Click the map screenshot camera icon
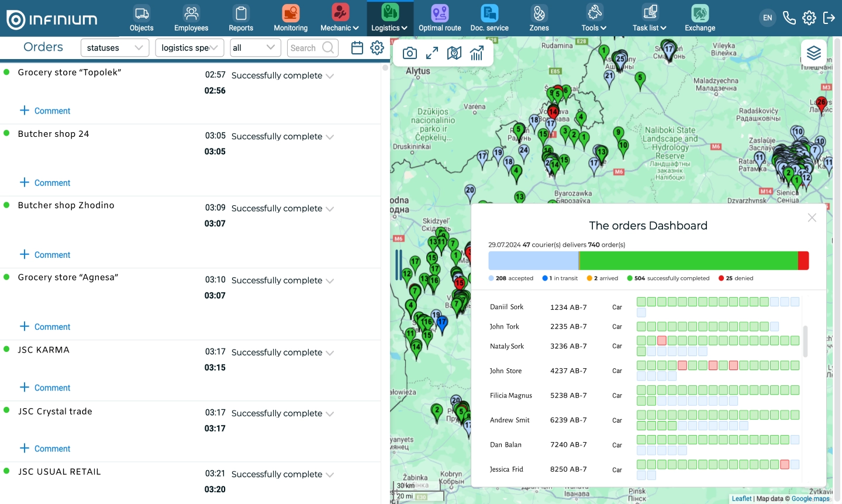The width and height of the screenshot is (842, 504). 410,54
